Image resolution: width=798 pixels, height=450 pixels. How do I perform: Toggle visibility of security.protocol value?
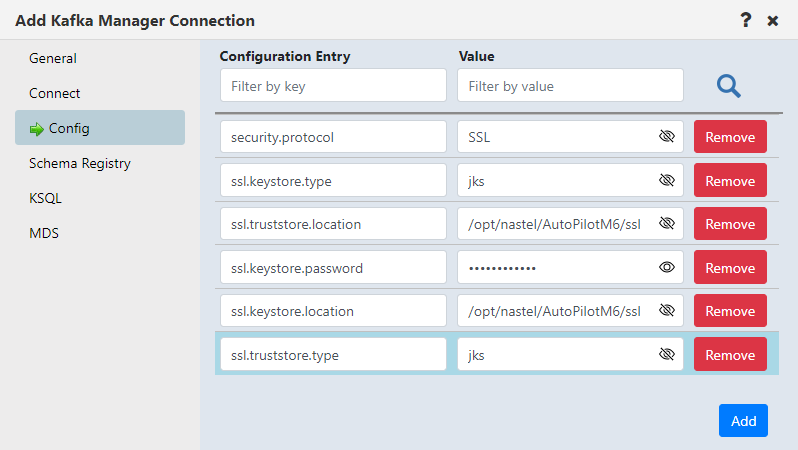[667, 136]
